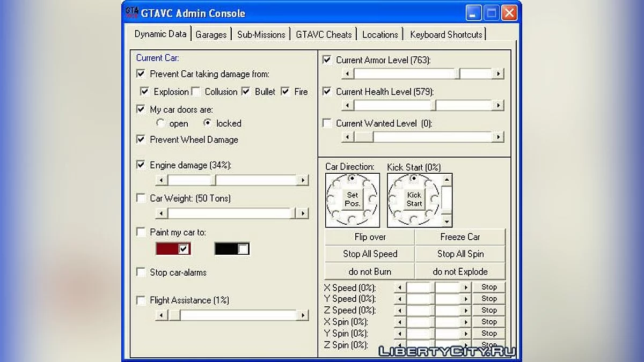Disable Prevent Wheel Damage
The width and height of the screenshot is (644, 362).
[x=141, y=139]
